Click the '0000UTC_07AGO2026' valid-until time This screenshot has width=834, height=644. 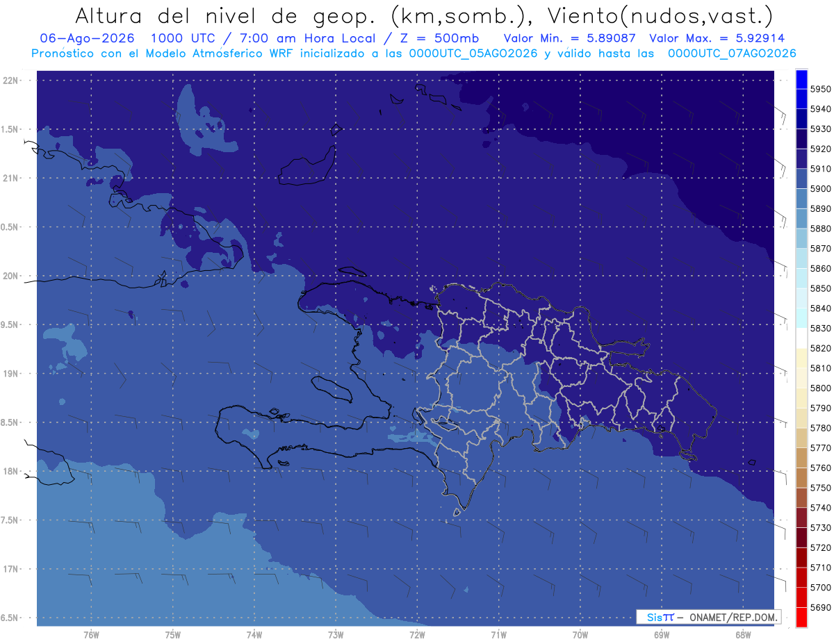pos(732,53)
